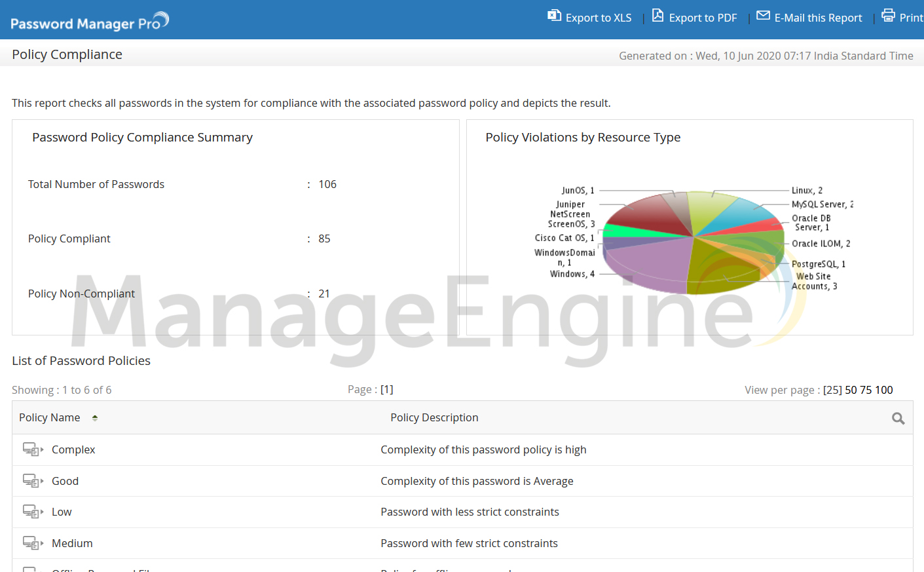Click description 'Password with less strict constraints'
The image size is (924, 572).
pos(470,512)
